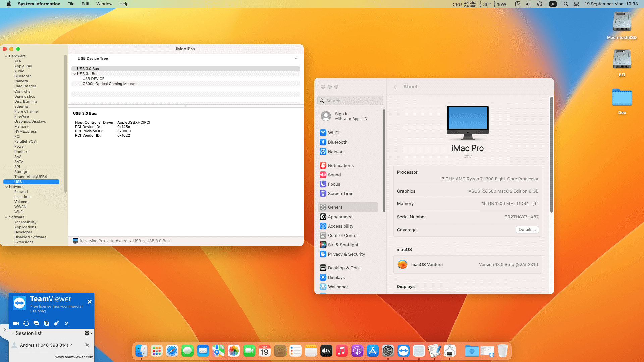Collapse the Hardware tree section
This screenshot has height=362, width=644.
click(6, 56)
